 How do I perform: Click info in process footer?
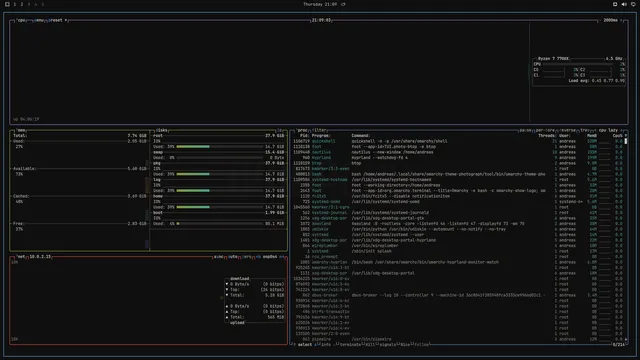point(326,345)
